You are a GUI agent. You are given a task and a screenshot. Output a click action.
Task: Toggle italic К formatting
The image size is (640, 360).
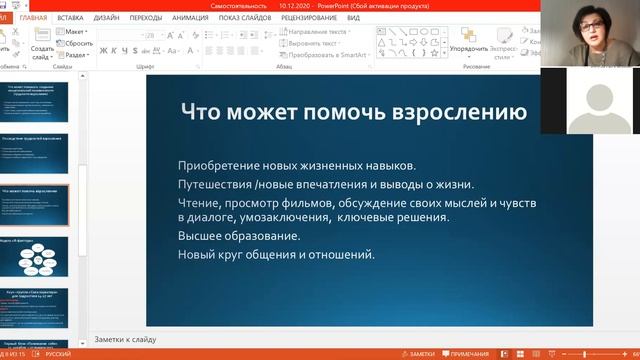114,51
